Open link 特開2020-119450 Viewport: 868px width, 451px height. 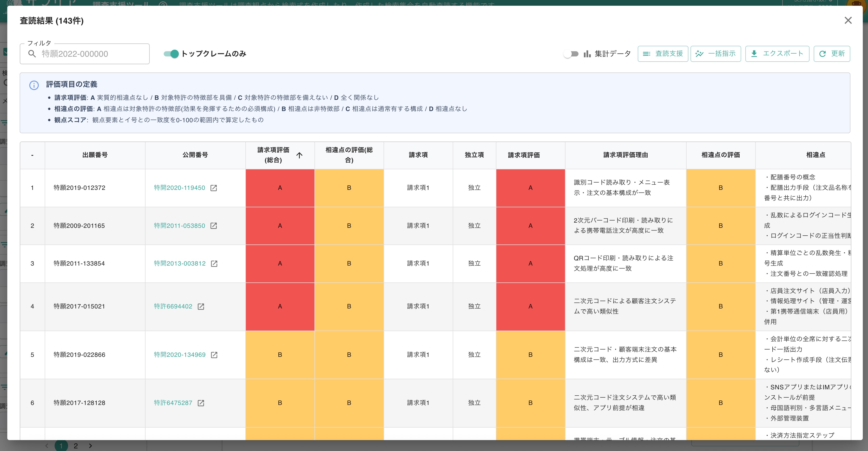tap(179, 188)
